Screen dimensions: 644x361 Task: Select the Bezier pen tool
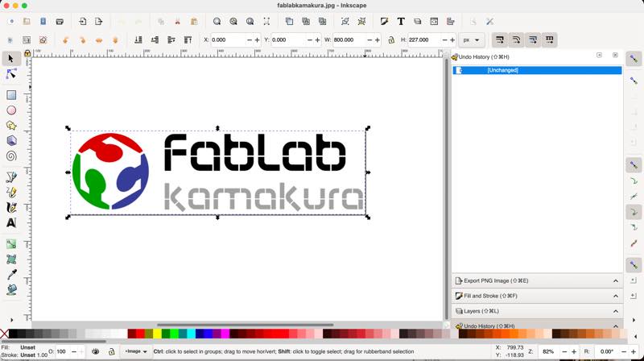pos(11,176)
